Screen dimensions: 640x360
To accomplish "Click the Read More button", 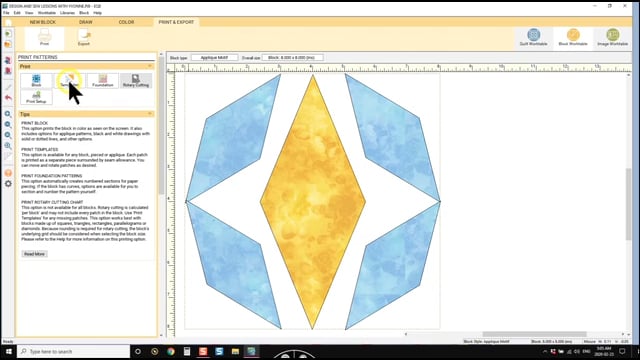I will 34,254.
